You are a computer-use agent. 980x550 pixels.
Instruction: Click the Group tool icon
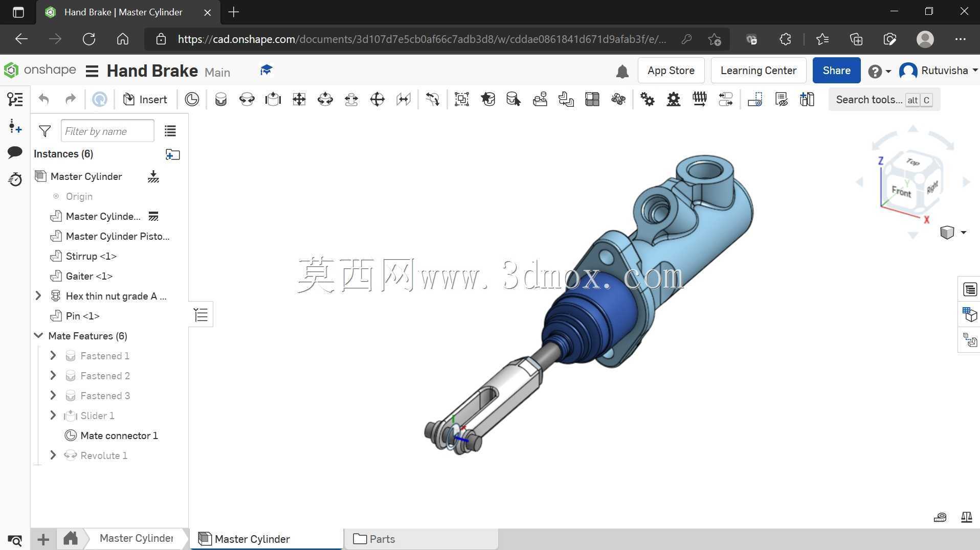[462, 99]
